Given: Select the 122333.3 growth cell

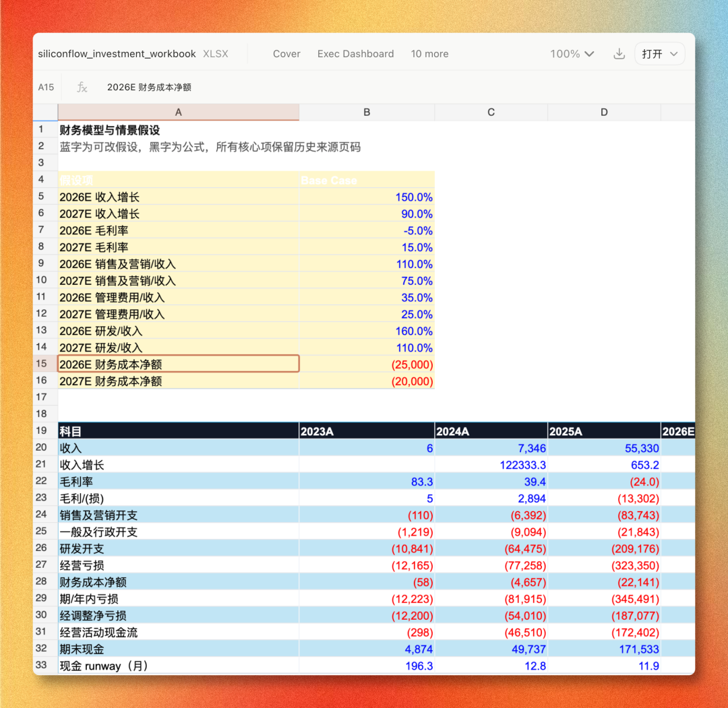Looking at the screenshot, I should point(491,464).
